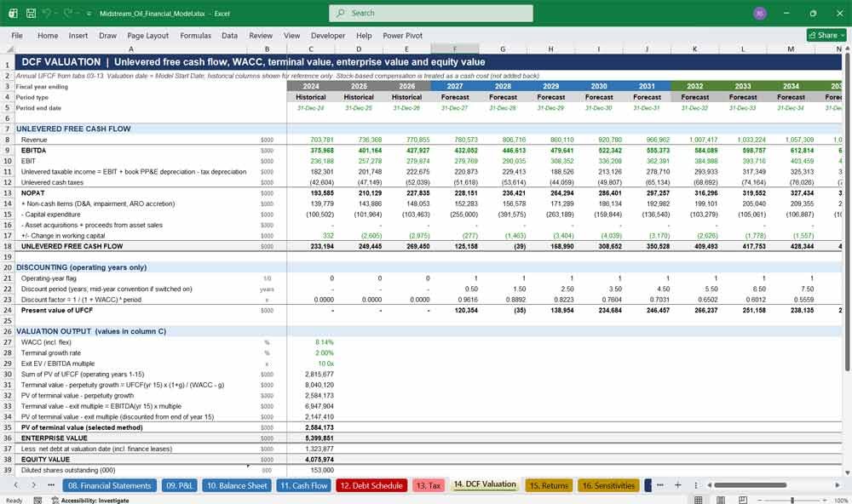Viewport: 852px width, 504px height.
Task: Go to next sheet tab arrow
Action: [34, 485]
